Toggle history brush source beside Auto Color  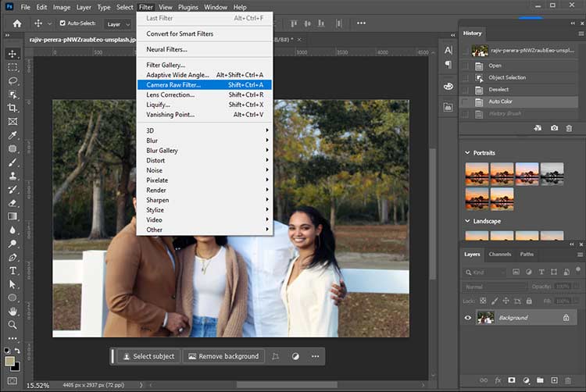click(466, 102)
